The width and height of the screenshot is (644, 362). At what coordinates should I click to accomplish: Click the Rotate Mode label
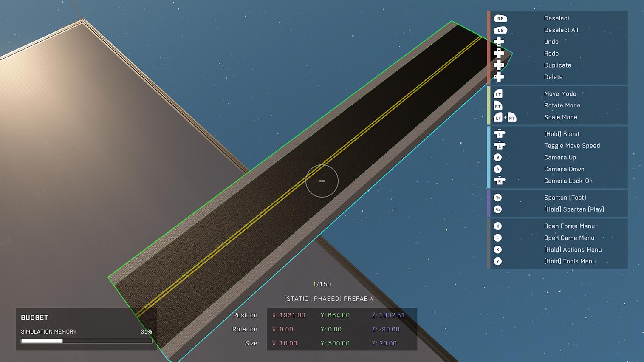point(562,105)
